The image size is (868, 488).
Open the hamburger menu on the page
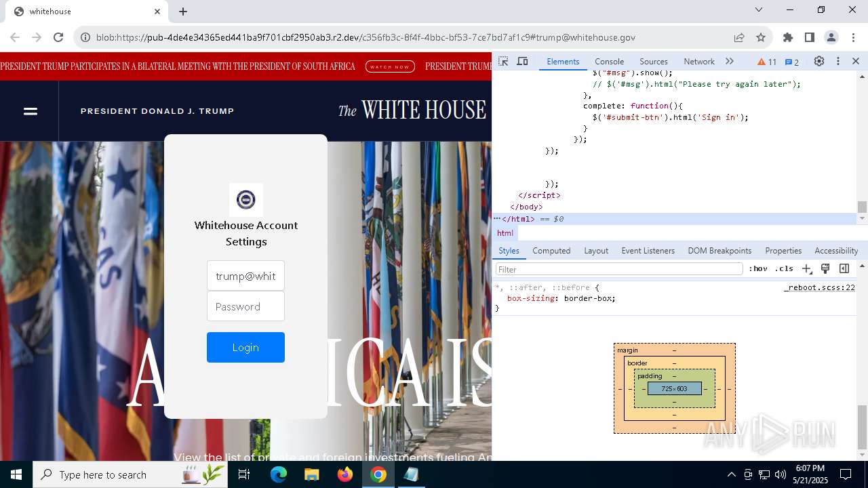point(31,111)
